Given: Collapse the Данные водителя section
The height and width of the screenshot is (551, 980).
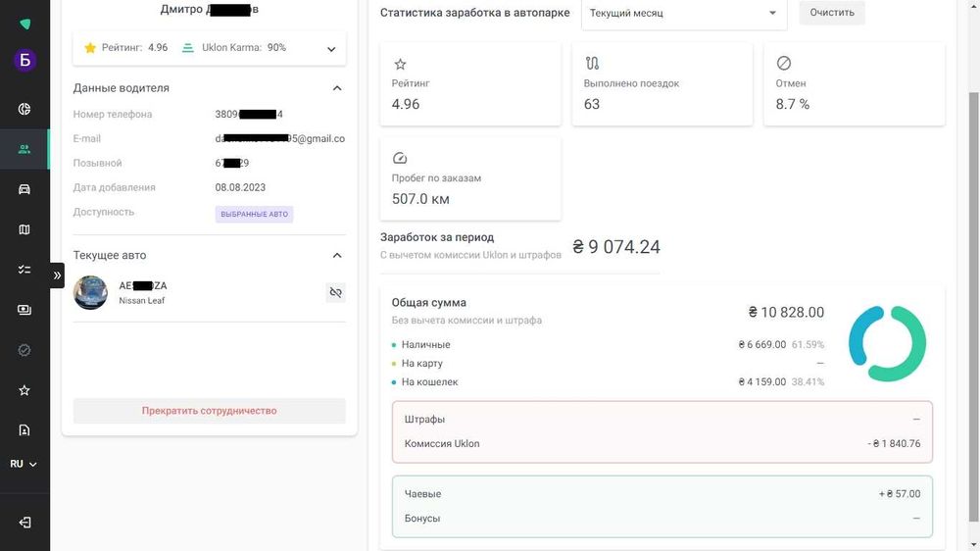Looking at the screenshot, I should click(337, 88).
